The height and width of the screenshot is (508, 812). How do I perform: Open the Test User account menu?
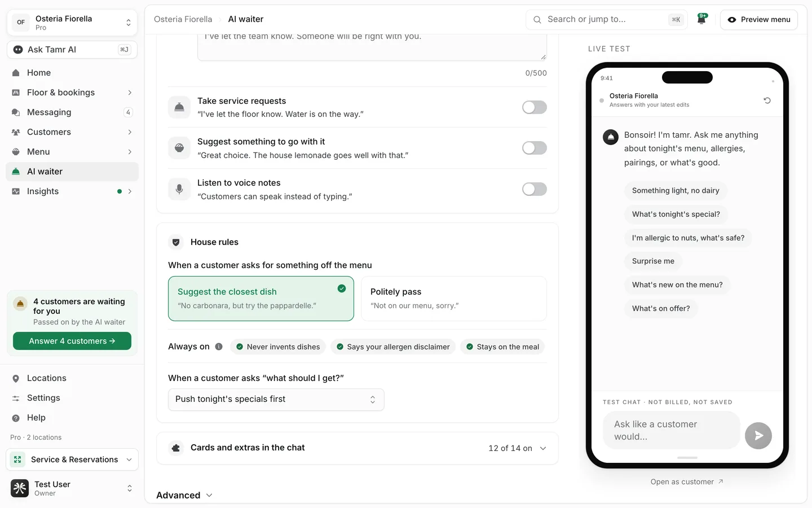tap(72, 488)
